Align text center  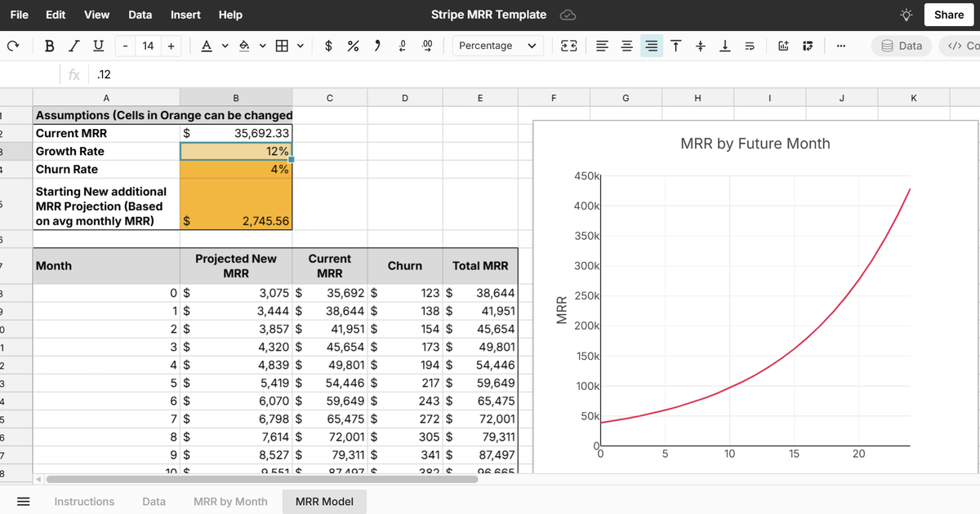click(x=626, y=46)
